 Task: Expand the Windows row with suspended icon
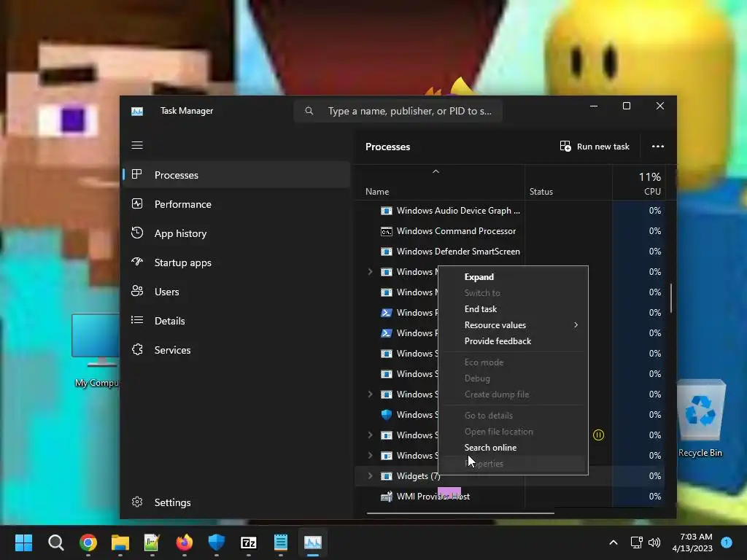370,435
